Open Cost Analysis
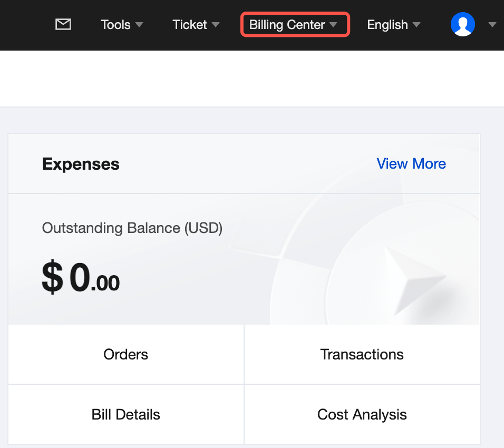504x448 pixels. click(x=362, y=414)
